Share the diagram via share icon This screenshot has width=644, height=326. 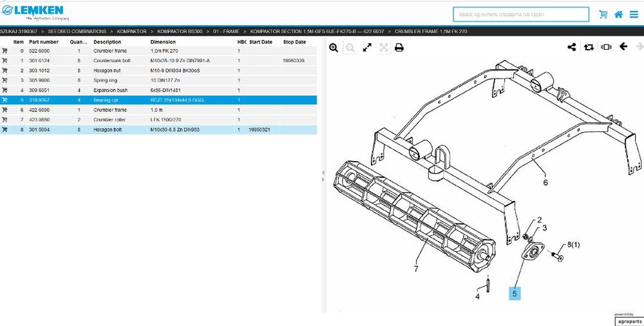(x=572, y=47)
